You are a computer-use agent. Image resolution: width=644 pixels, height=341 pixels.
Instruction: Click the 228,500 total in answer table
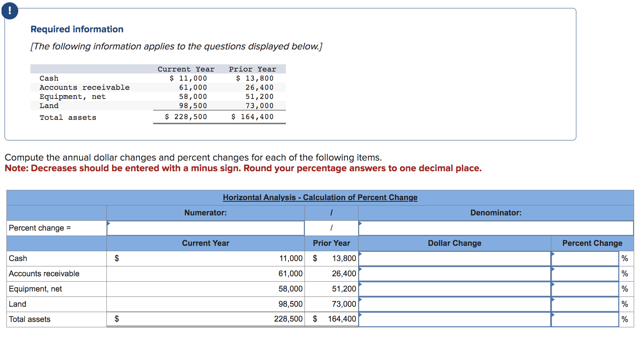pyautogui.click(x=288, y=319)
